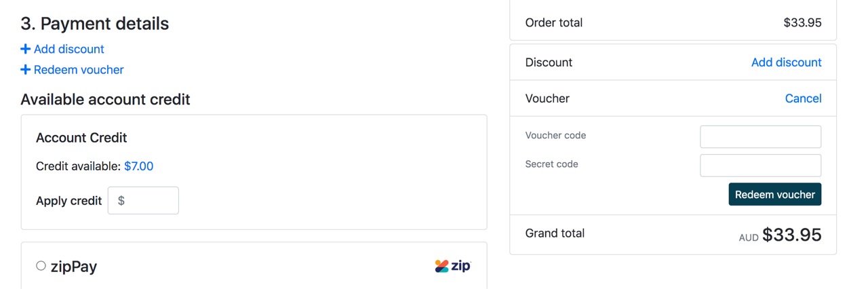Click the $7.00 available credit link

coord(138,166)
